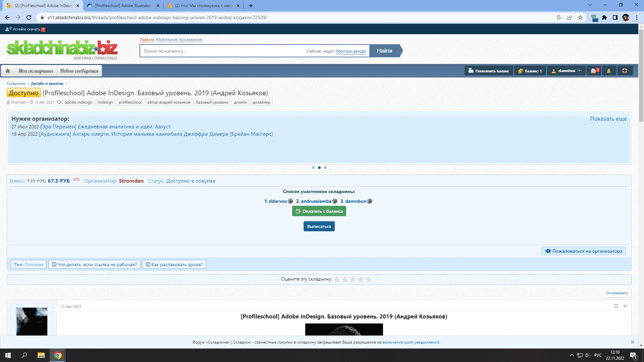Viewport: 644px width, 362px height.
Task: Bookmark this page with star icon
Action: click(x=580, y=17)
